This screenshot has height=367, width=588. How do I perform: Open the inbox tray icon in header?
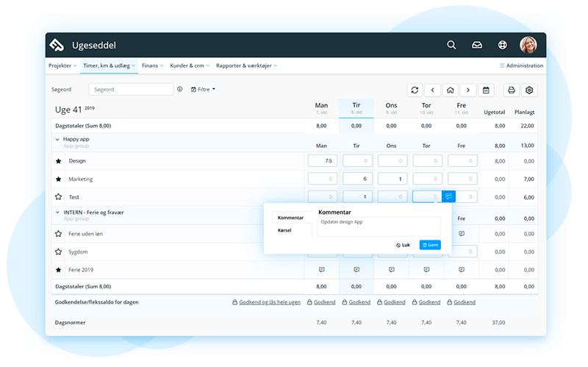tap(477, 45)
